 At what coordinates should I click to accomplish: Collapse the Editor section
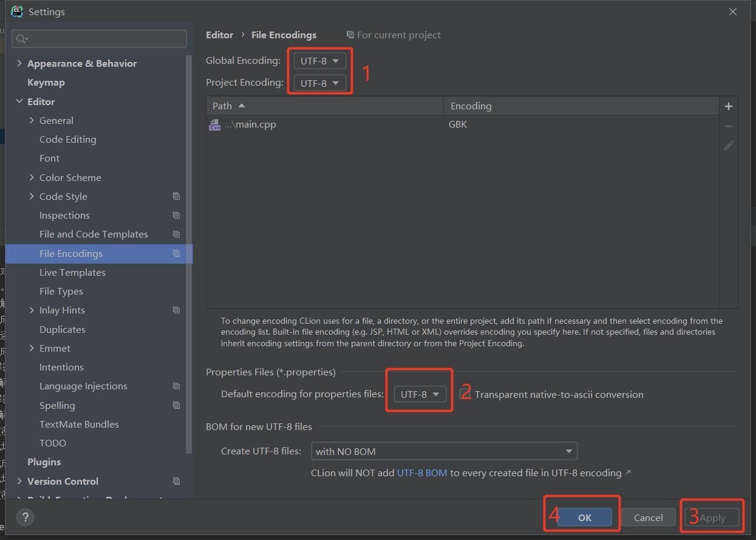click(x=19, y=101)
